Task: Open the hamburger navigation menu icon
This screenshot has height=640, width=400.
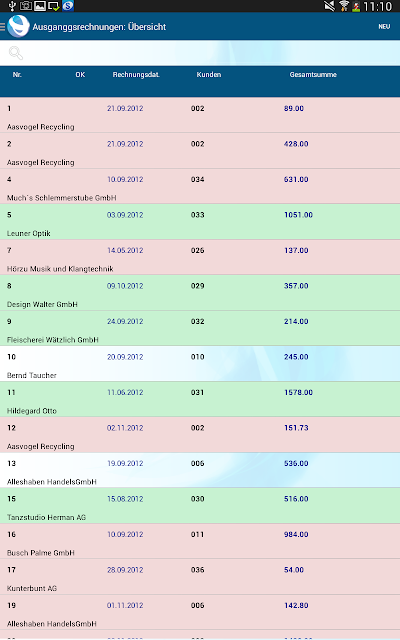Action: pos(2,27)
